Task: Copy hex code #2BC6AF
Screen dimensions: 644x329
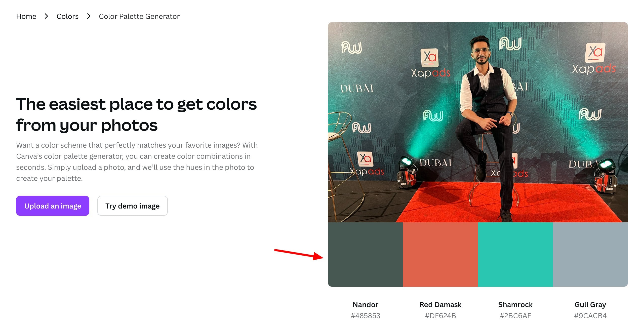Action: pos(515,316)
